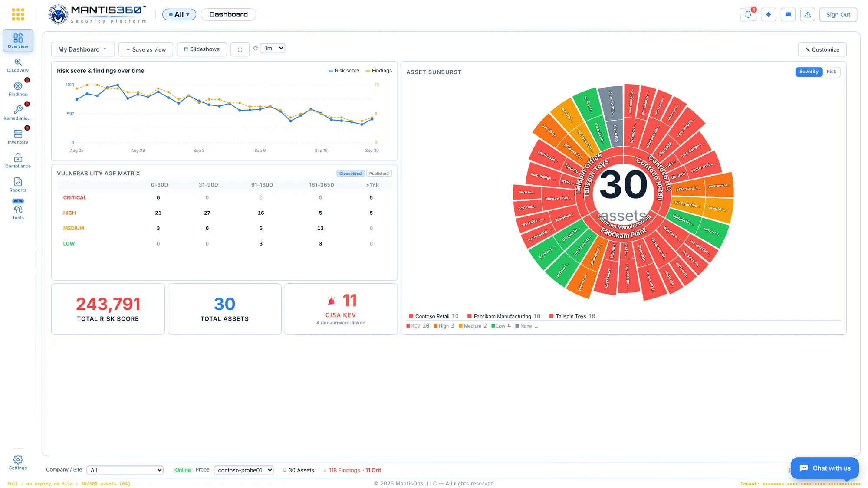Open the Chat with us widget

coord(825,468)
